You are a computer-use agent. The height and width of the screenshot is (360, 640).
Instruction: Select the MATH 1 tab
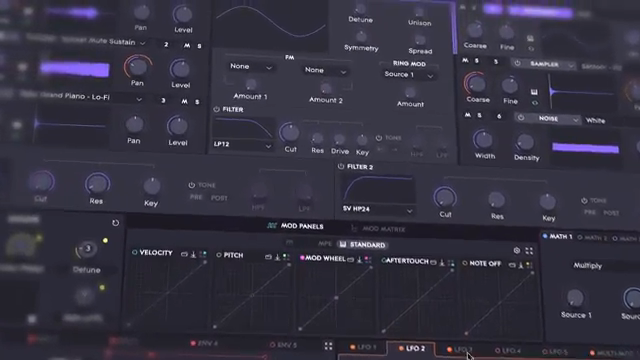point(558,236)
